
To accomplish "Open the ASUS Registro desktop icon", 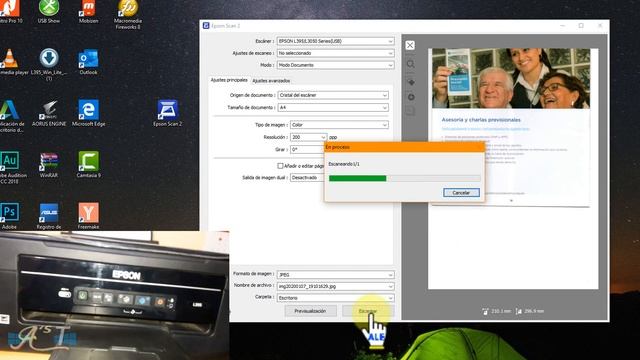I will [49, 216].
